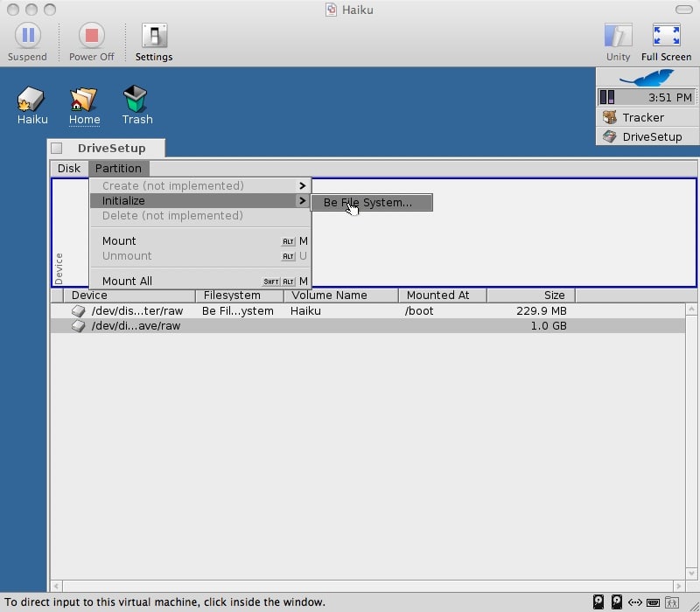This screenshot has height=612, width=700.
Task: Expand the Create (not implemented) submenu arrow
Action: (302, 185)
